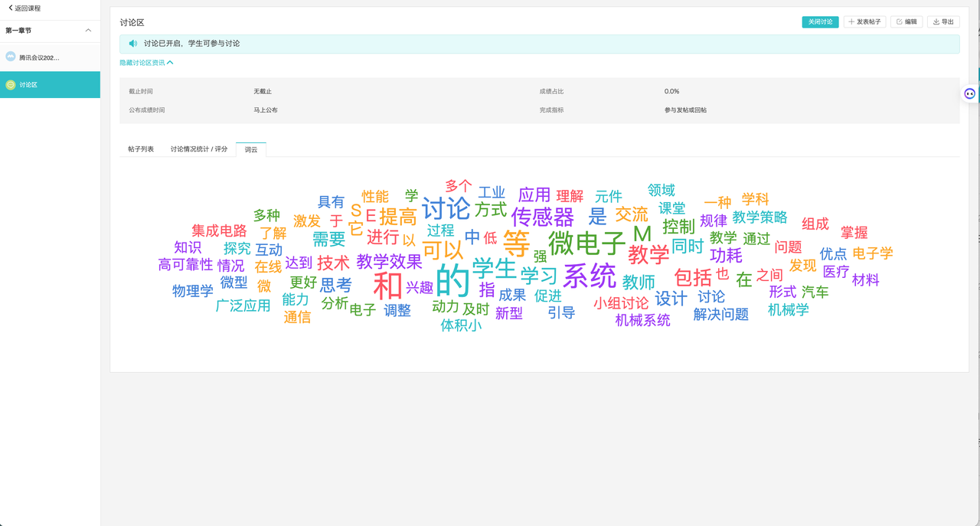
Task: Click the large red word 和
Action: pyautogui.click(x=388, y=286)
